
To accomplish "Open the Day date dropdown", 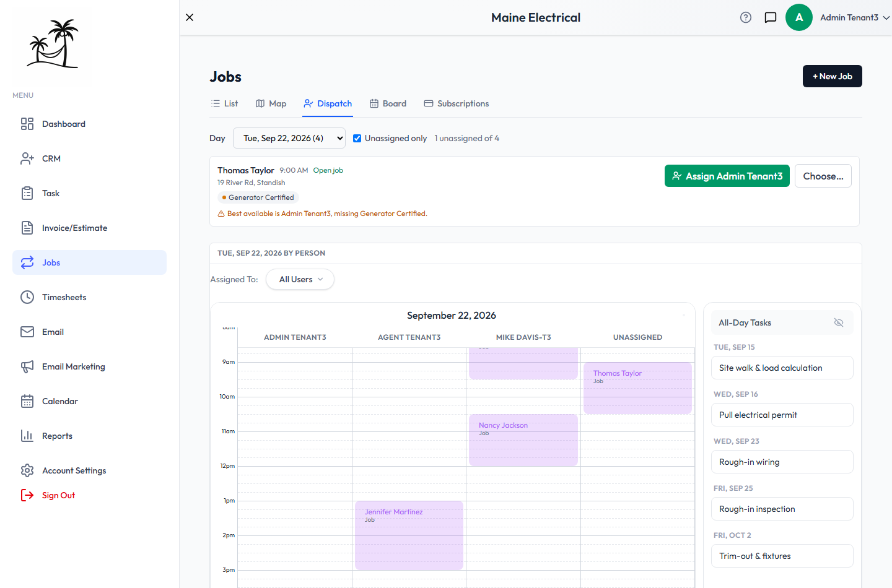I will click(289, 138).
